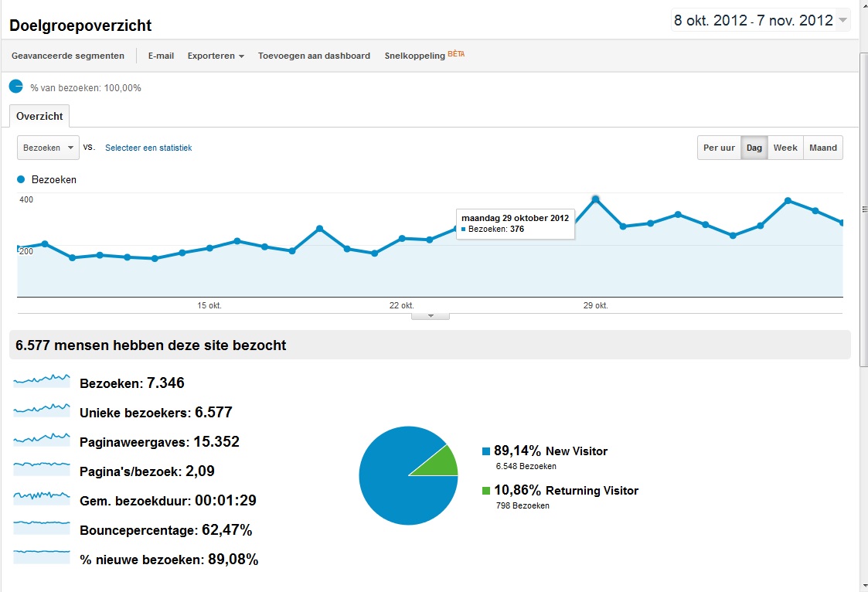This screenshot has height=592, width=868.
Task: Collapse the chart with the bottom arrow handle
Action: click(x=430, y=316)
